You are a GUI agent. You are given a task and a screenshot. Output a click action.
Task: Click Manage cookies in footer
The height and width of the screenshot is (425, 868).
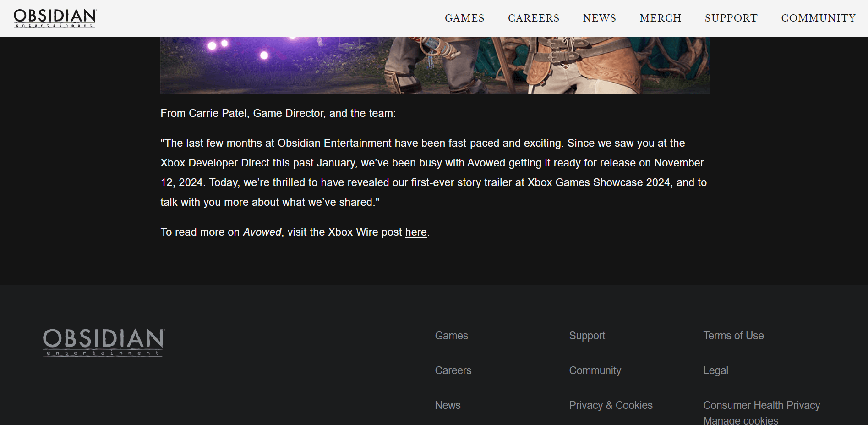(740, 420)
